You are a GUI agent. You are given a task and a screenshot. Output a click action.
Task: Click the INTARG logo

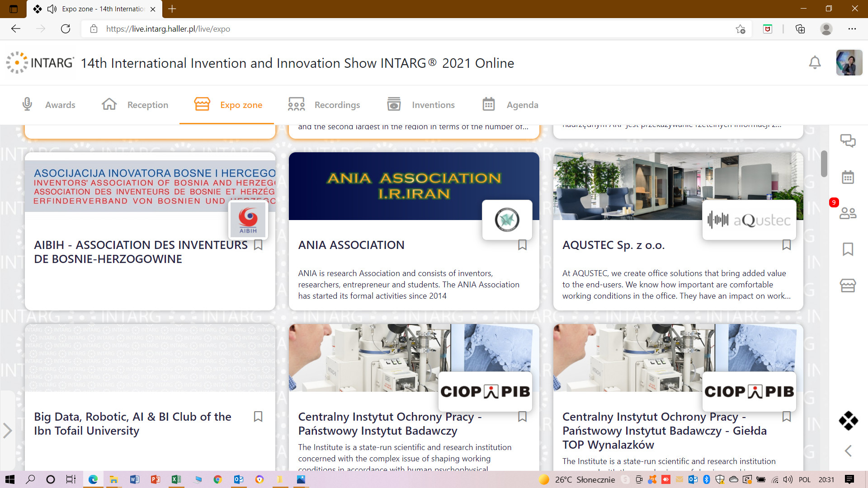pyautogui.click(x=40, y=62)
